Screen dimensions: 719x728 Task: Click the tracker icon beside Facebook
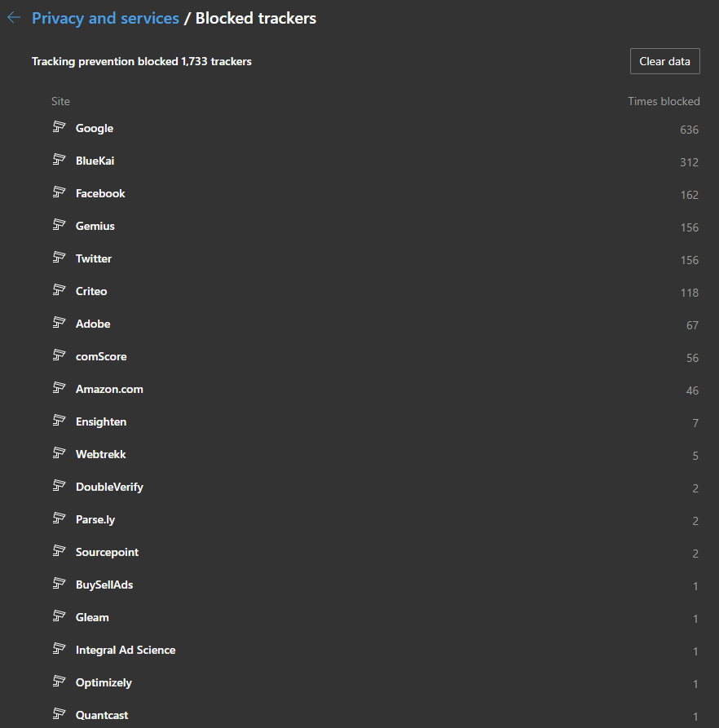59,192
